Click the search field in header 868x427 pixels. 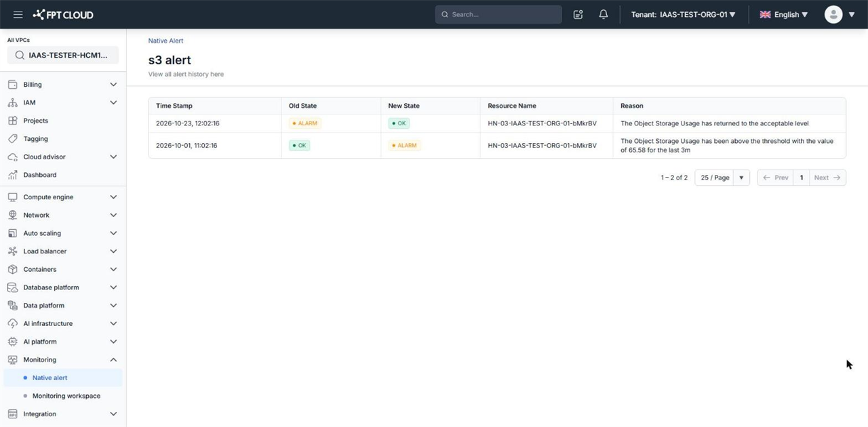pos(498,14)
